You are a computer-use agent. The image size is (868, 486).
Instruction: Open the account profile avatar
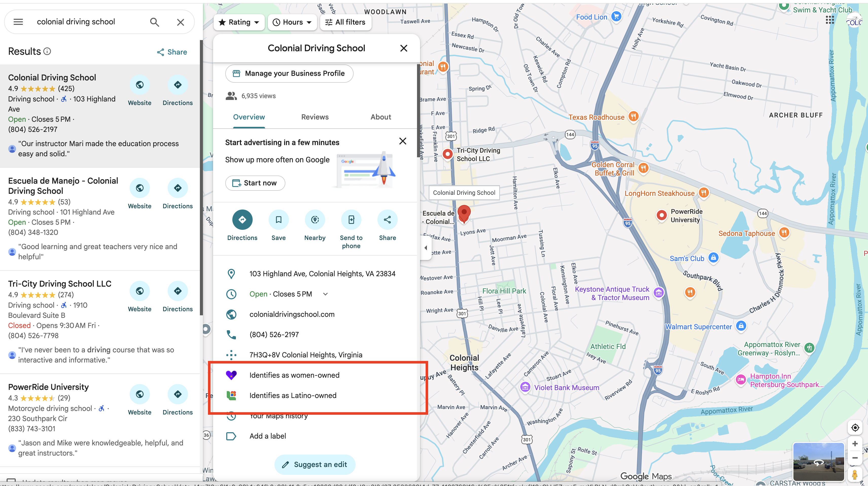[854, 21]
